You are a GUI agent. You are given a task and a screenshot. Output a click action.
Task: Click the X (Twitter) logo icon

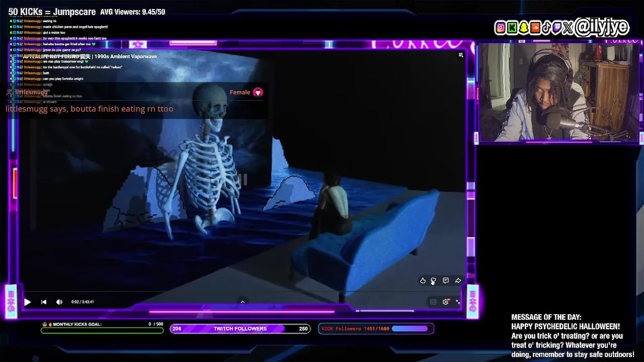[568, 28]
